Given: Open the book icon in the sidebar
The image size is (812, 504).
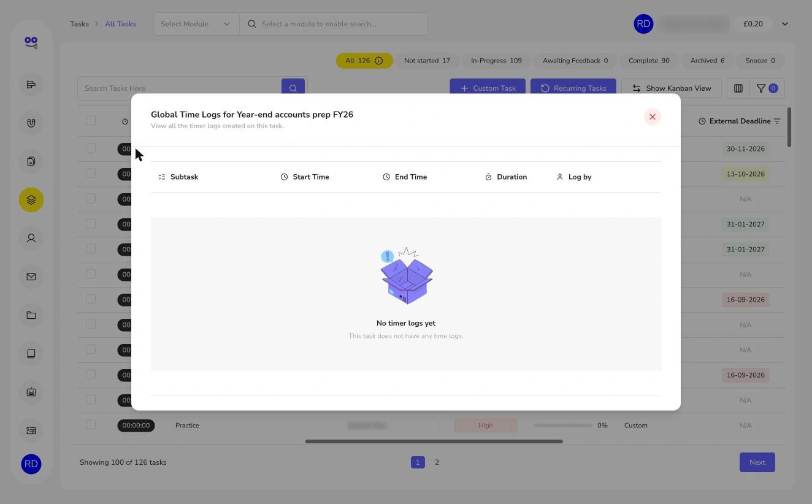Looking at the screenshot, I should 31,354.
